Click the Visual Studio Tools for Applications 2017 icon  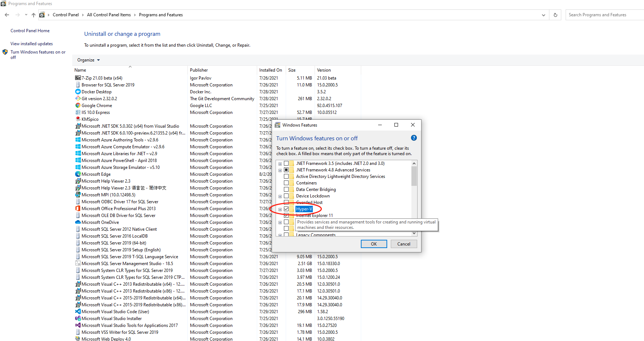(78, 325)
